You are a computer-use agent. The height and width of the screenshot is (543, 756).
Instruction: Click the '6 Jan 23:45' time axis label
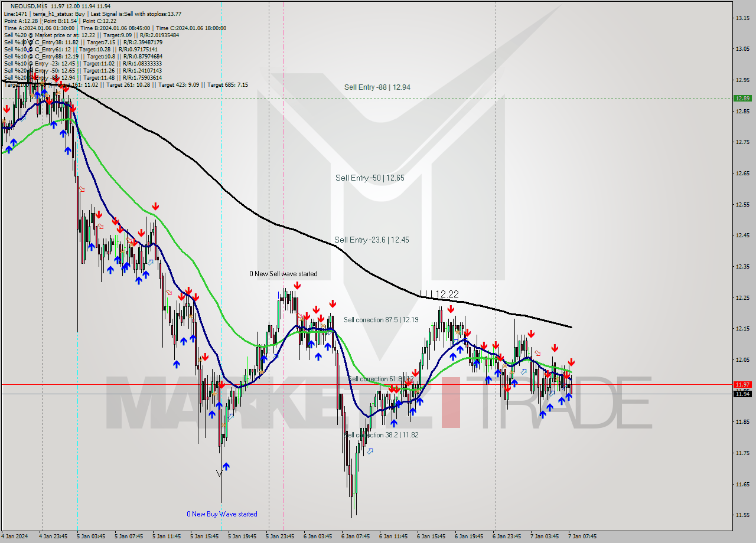click(507, 537)
